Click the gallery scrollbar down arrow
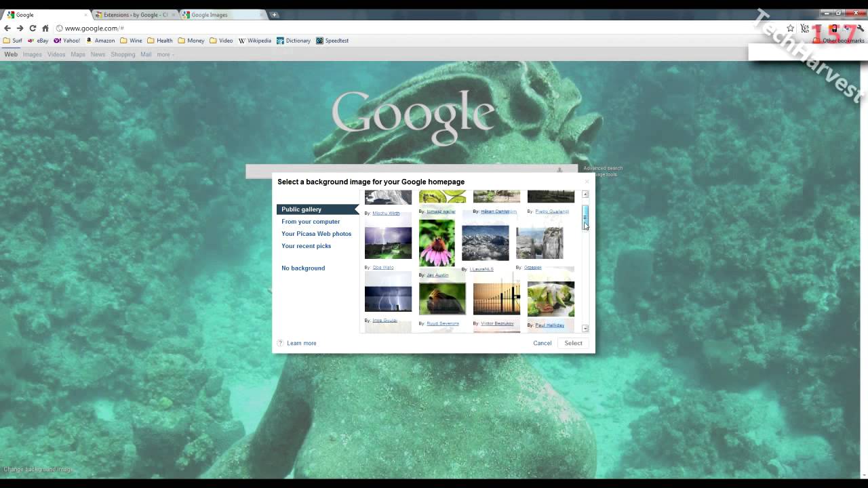Image resolution: width=868 pixels, height=488 pixels. 585,329
